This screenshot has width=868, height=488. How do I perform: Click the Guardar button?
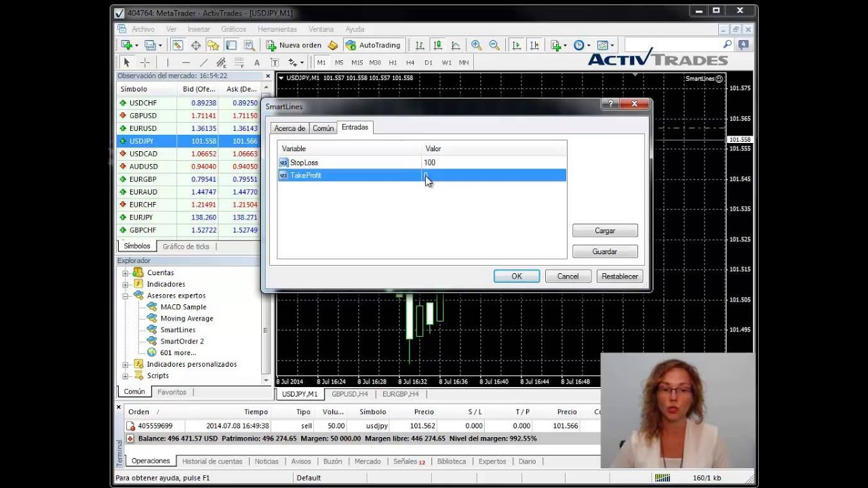pyautogui.click(x=605, y=251)
